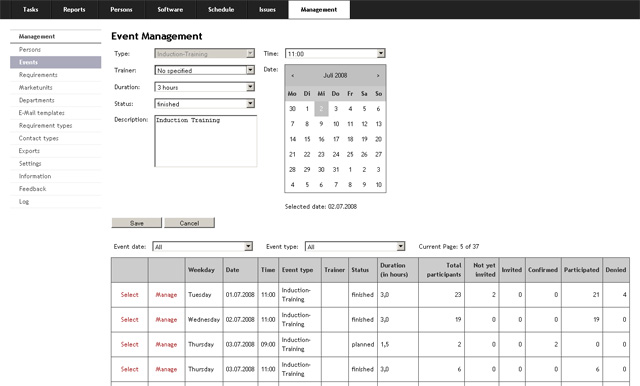Open Persons in the sidebar

[x=56, y=50]
